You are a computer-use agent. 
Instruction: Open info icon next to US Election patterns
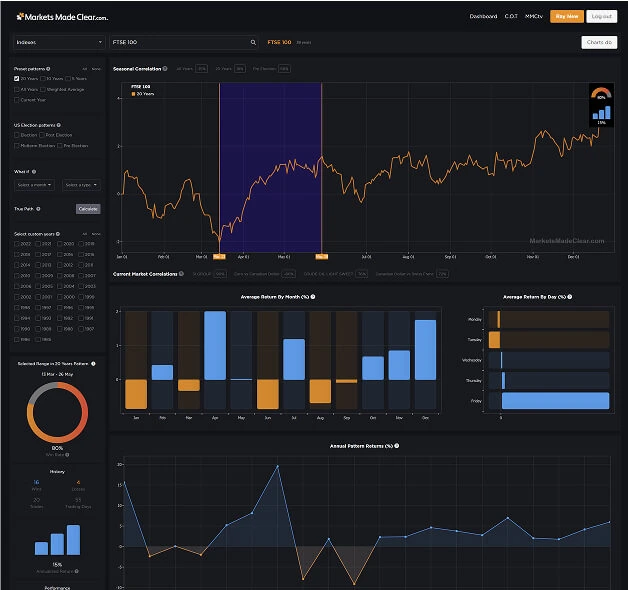click(x=59, y=125)
